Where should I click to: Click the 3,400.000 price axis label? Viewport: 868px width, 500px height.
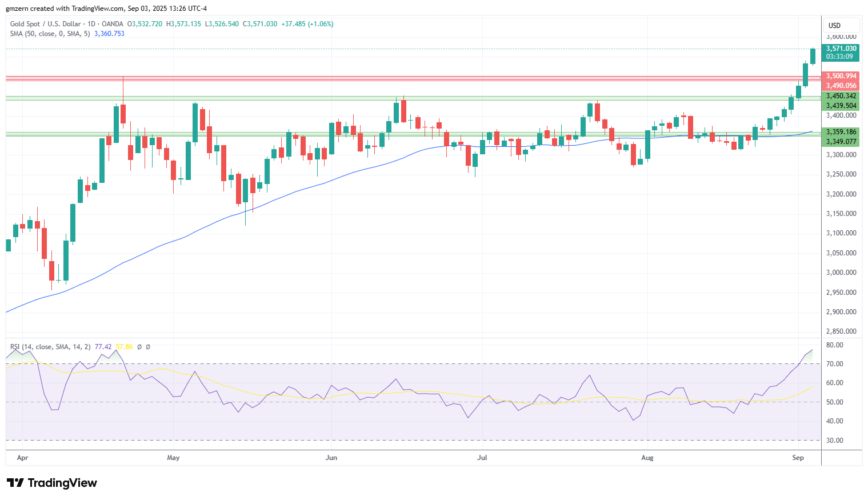tap(841, 115)
